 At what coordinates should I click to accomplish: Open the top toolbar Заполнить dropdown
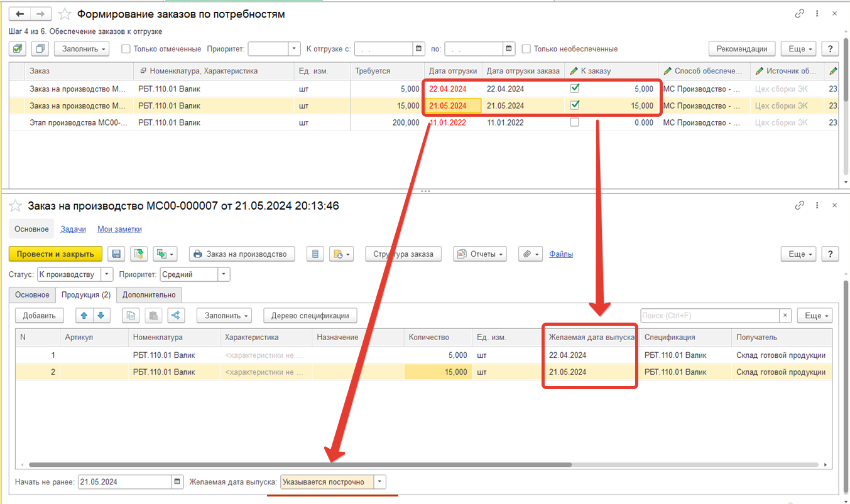click(82, 49)
